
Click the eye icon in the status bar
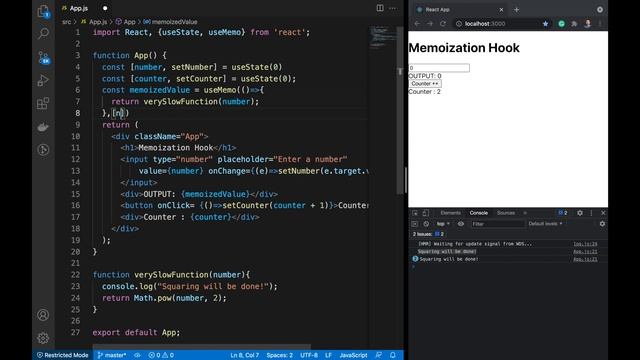point(137,355)
